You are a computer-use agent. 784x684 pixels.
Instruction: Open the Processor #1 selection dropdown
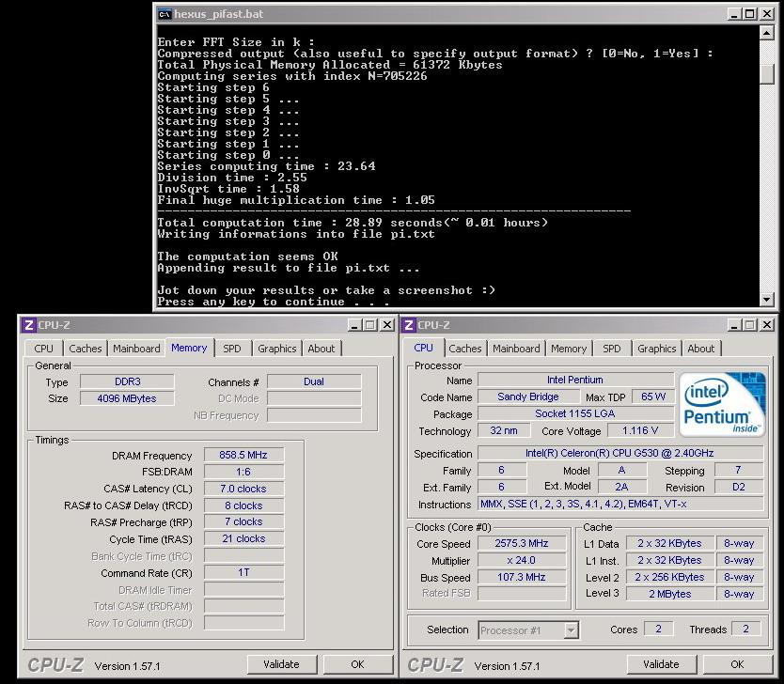tap(571, 630)
